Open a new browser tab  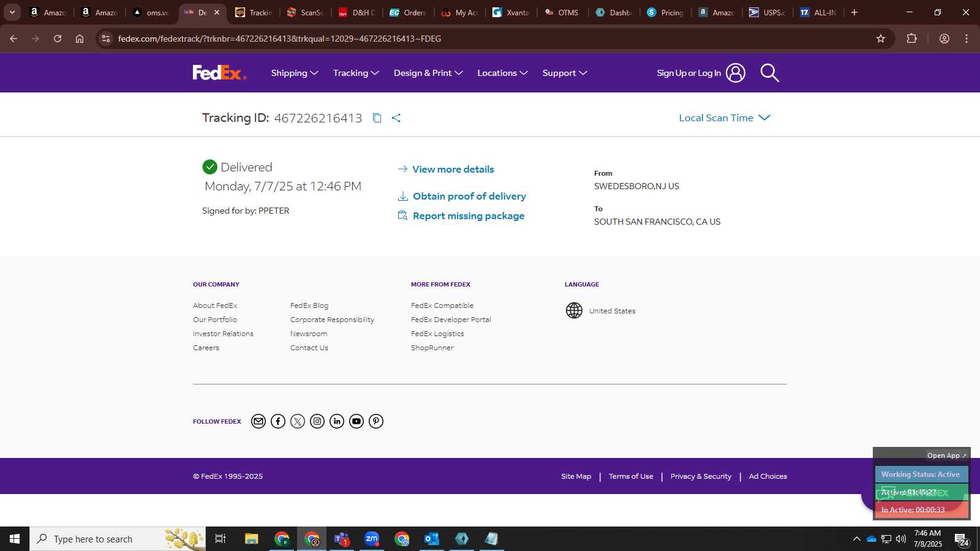point(854,12)
